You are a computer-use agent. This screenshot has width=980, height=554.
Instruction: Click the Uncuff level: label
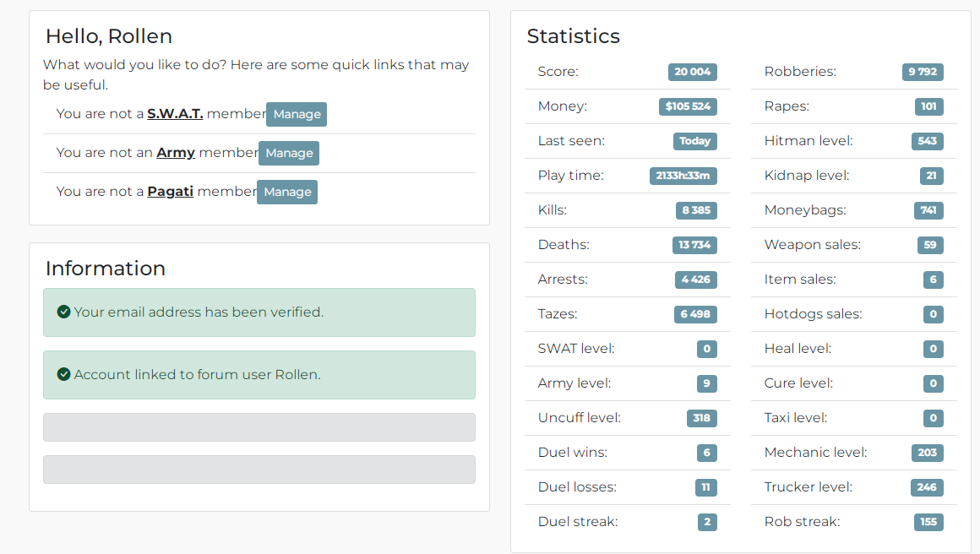click(580, 417)
